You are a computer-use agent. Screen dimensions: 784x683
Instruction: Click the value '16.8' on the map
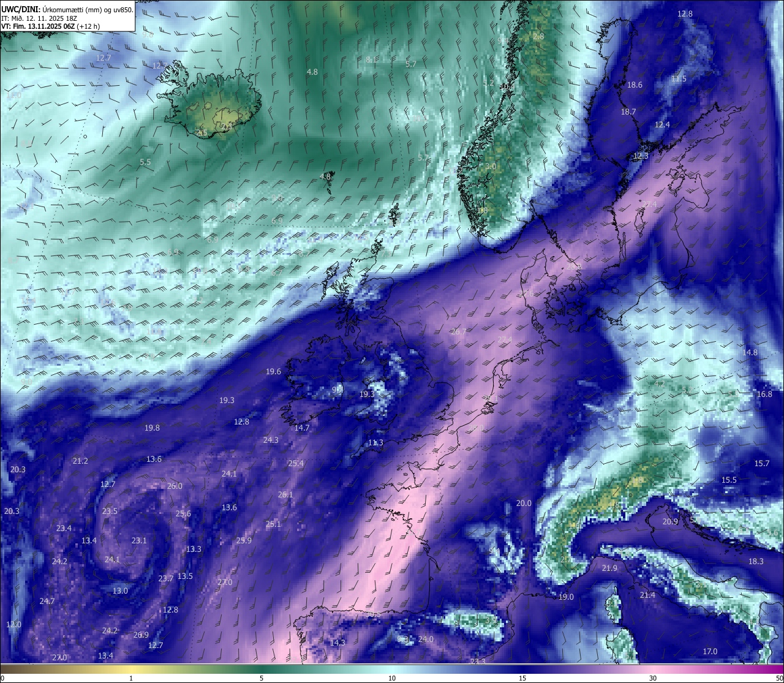764,394
